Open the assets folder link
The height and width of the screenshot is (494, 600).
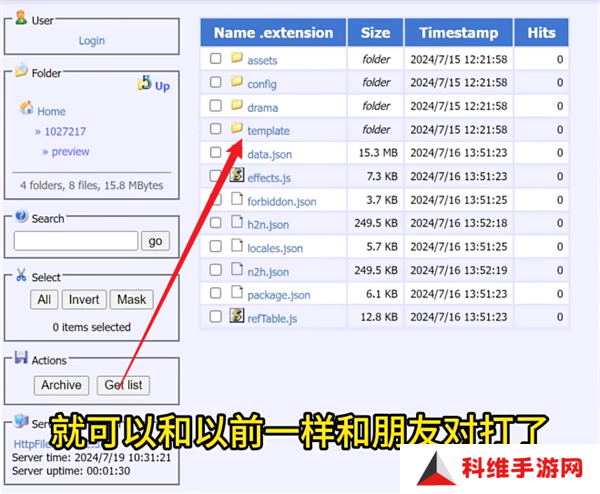pyautogui.click(x=262, y=60)
